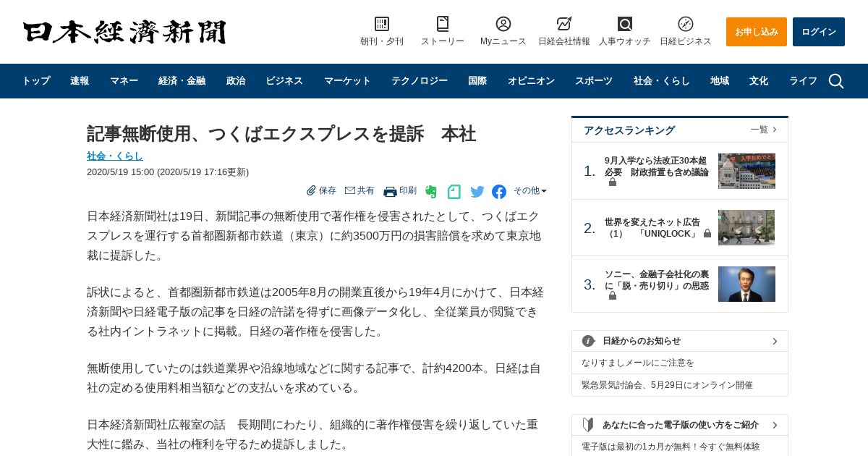The height and width of the screenshot is (456, 868).
Task: Share article on Twitter
Action: click(x=477, y=192)
